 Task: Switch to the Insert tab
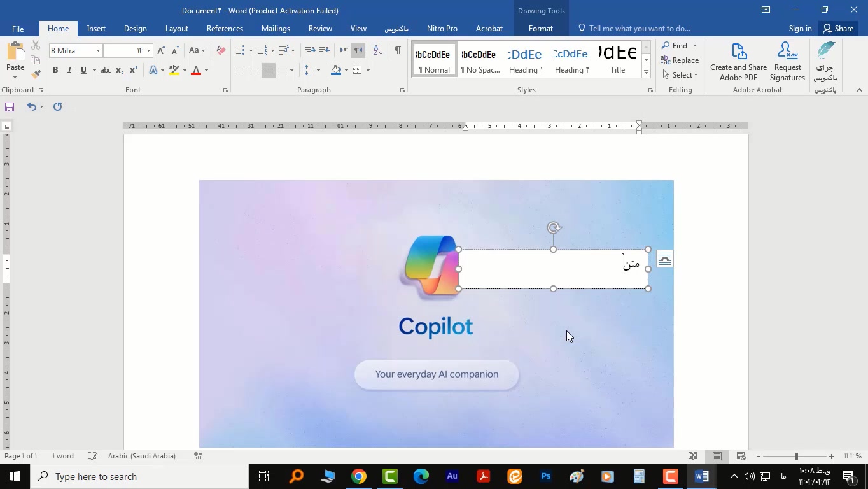[x=96, y=29]
